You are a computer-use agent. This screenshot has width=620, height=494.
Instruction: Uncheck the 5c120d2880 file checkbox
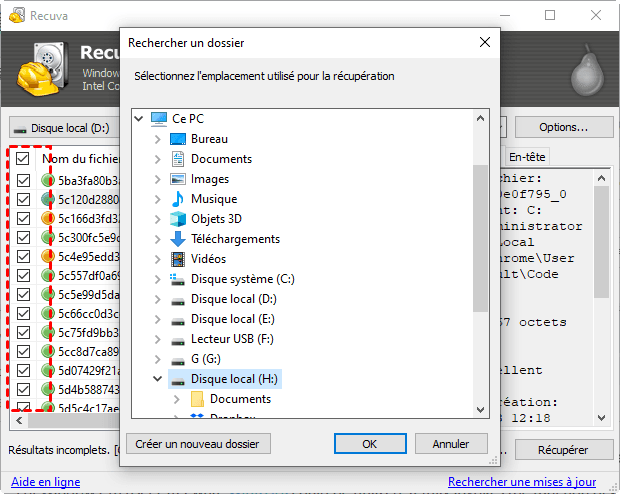pos(23,199)
